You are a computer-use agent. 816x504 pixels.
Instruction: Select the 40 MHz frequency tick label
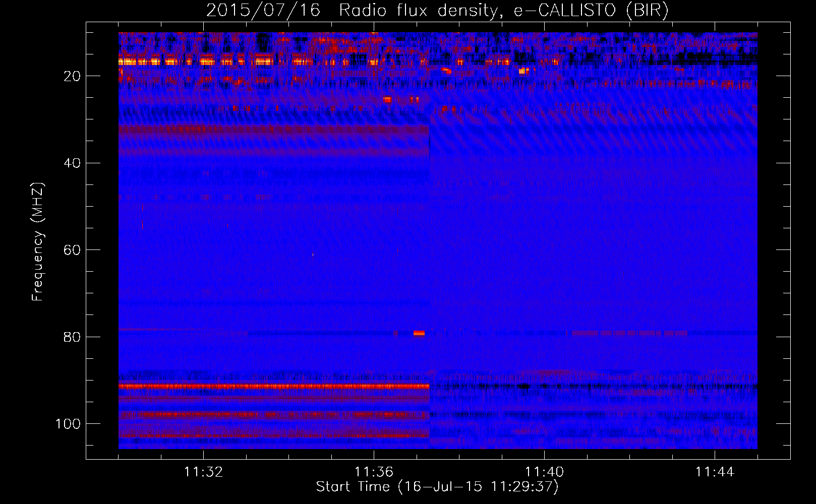72,163
